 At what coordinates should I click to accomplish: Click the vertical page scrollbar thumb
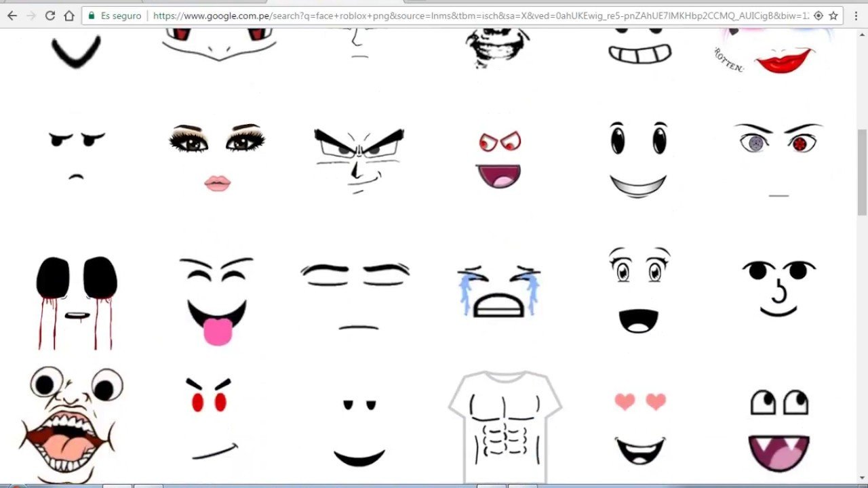pos(862,172)
